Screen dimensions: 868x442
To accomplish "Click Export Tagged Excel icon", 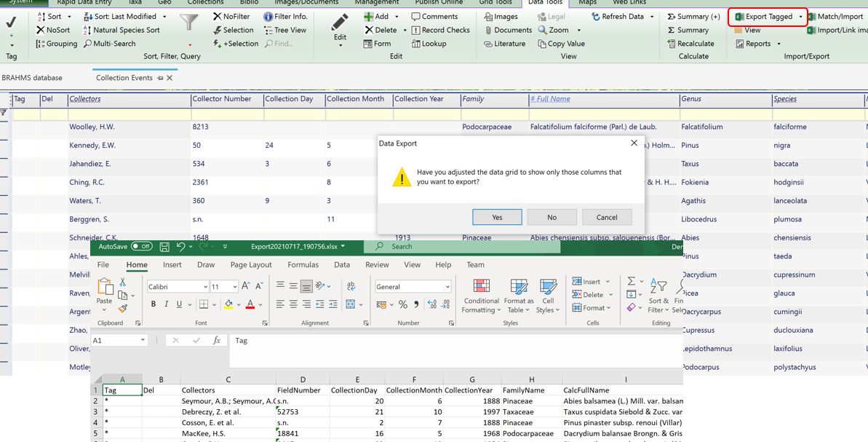I will click(x=738, y=17).
